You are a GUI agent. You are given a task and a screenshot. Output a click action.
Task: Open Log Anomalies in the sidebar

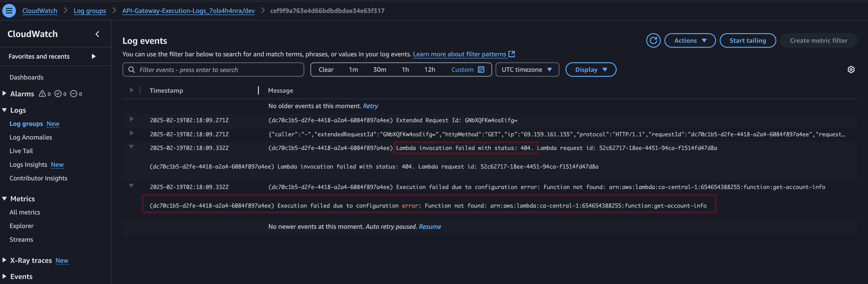pyautogui.click(x=31, y=137)
